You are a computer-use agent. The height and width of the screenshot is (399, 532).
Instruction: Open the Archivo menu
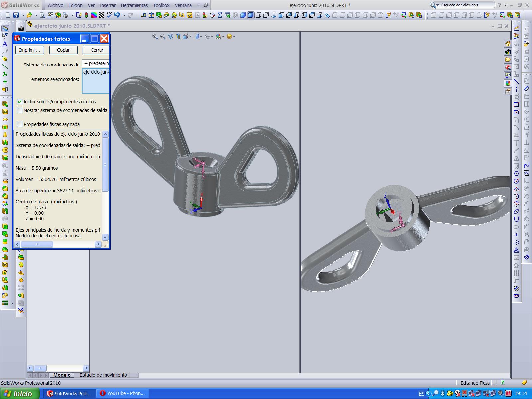pyautogui.click(x=55, y=5)
